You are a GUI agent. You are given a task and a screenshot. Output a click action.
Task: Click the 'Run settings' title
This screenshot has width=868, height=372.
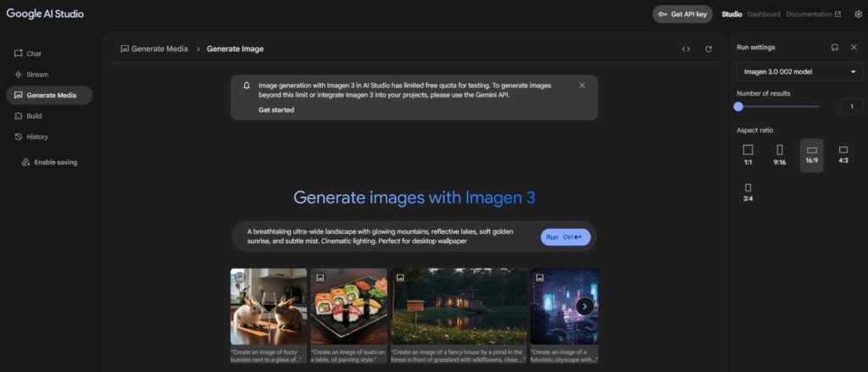click(x=755, y=47)
